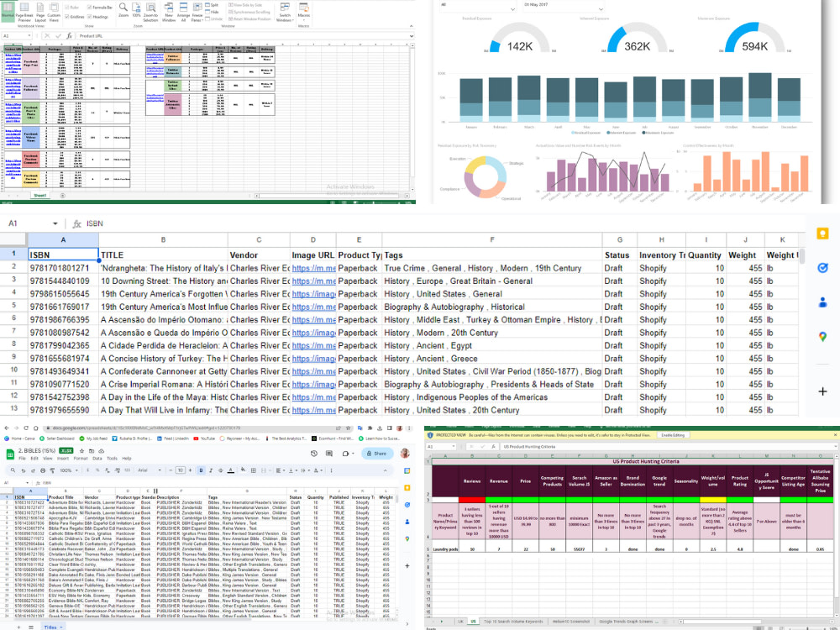Star the 2. BIBLES (15%) document
The image size is (840, 630).
[x=82, y=451]
